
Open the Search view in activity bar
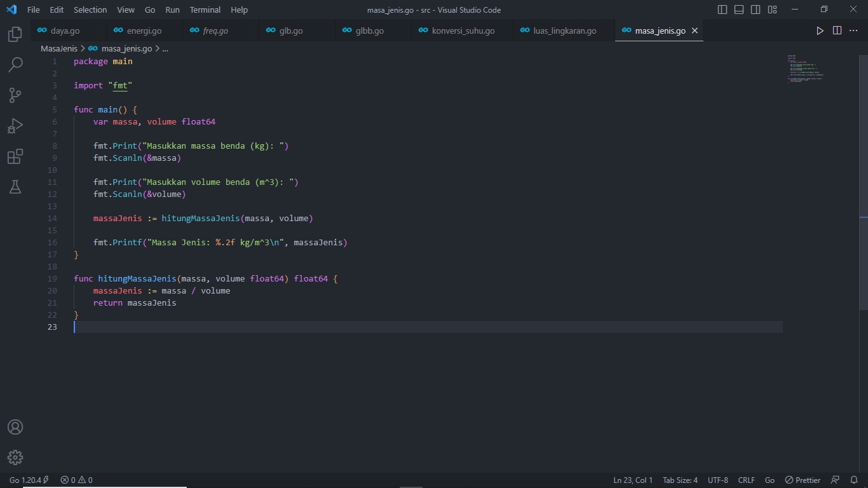pyautogui.click(x=15, y=64)
